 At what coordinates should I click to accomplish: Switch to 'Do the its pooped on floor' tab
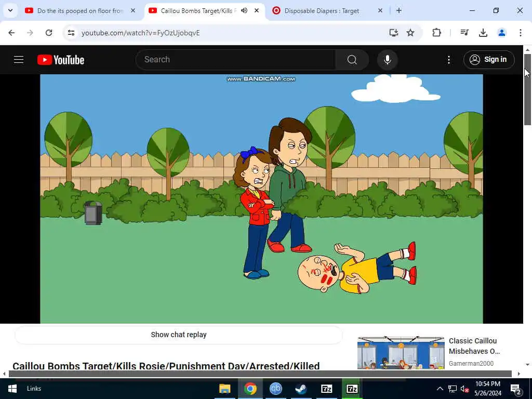point(79,11)
